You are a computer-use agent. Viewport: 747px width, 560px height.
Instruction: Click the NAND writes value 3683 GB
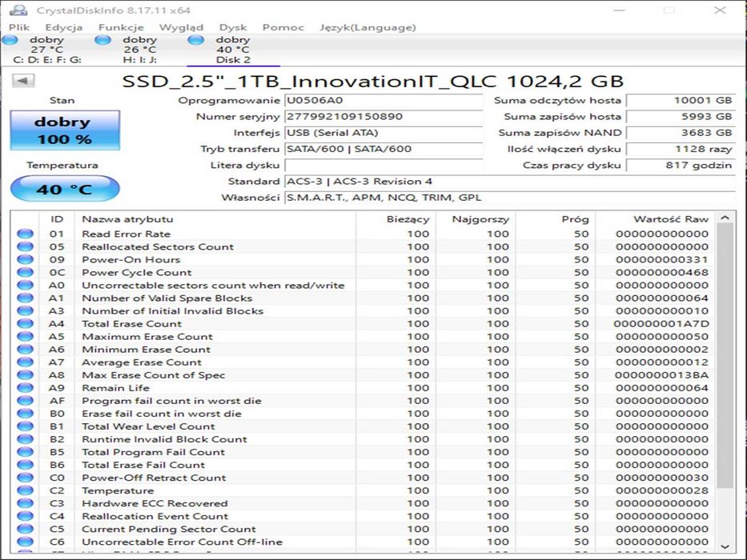681,133
